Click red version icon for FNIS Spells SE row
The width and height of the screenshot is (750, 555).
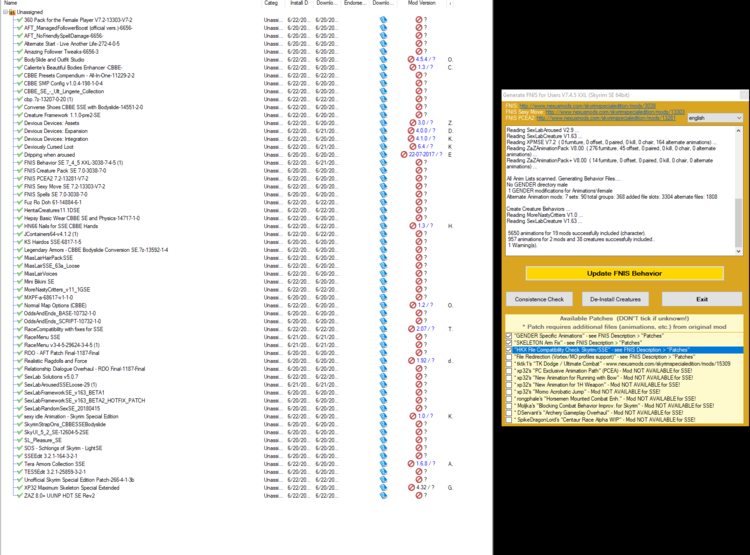[419, 194]
